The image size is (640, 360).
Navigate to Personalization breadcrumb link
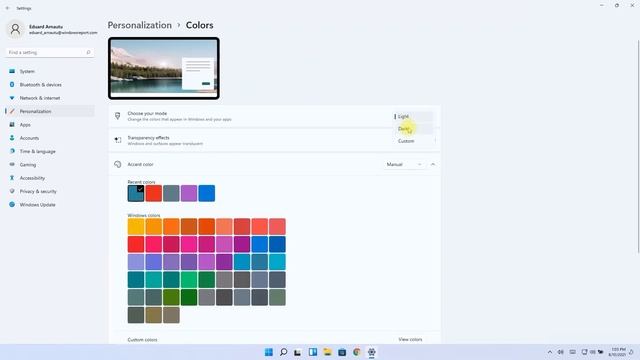click(140, 25)
